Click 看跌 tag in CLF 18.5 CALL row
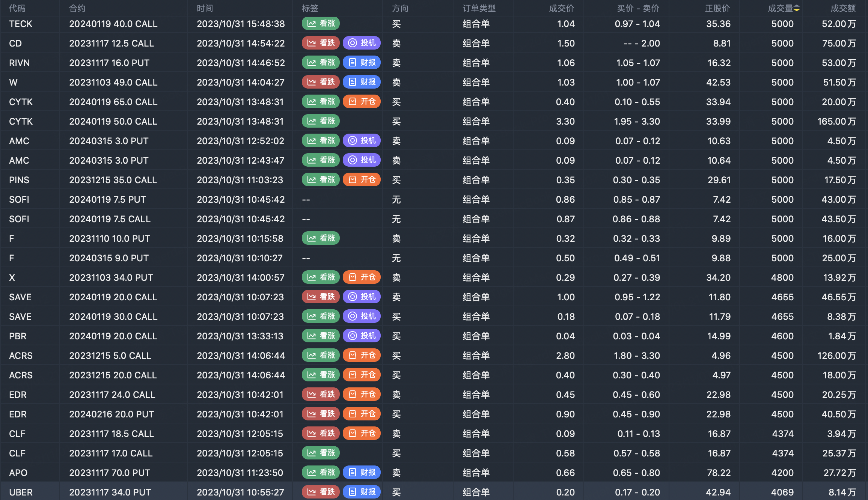The width and height of the screenshot is (868, 500). 321,434
